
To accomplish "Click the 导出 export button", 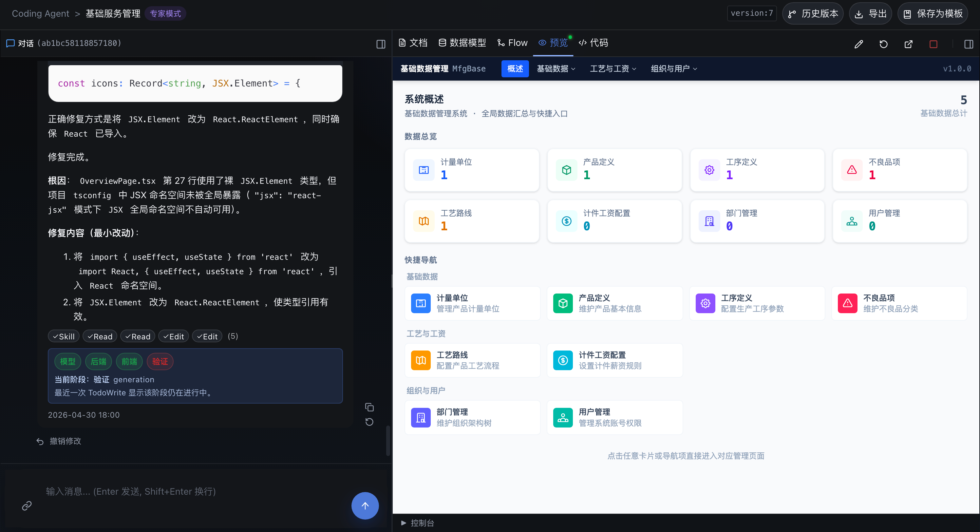I will [x=870, y=14].
